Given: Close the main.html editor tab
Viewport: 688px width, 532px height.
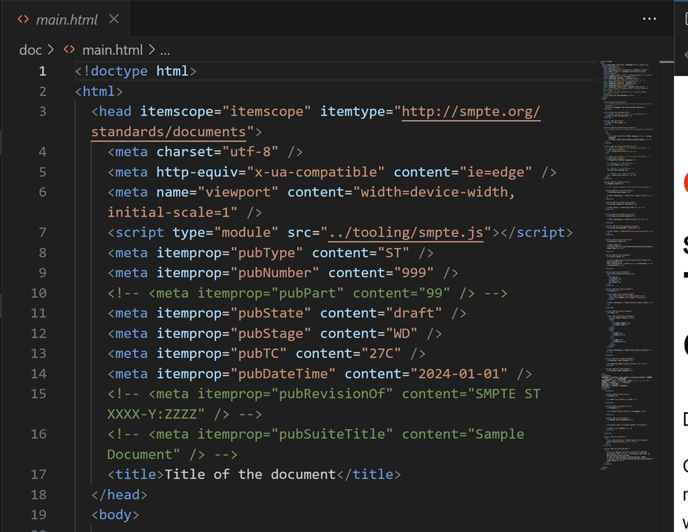Looking at the screenshot, I should pos(114,19).
